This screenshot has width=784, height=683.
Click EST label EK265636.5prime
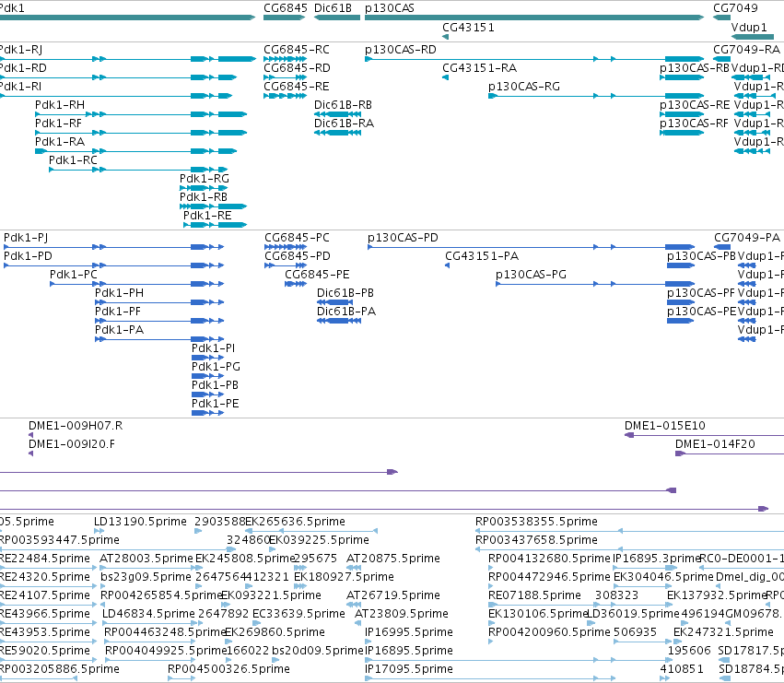pos(295,522)
